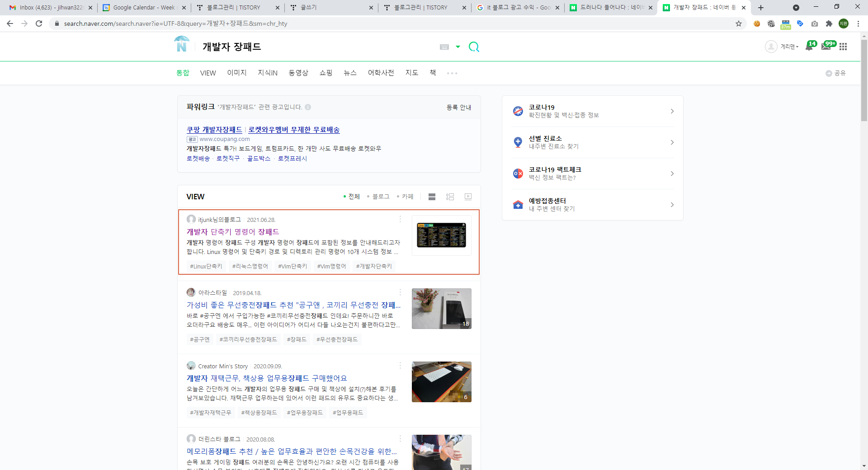Image resolution: width=868 pixels, height=470 pixels.
Task: Expand the 예방접종센터 row
Action: click(x=593, y=205)
